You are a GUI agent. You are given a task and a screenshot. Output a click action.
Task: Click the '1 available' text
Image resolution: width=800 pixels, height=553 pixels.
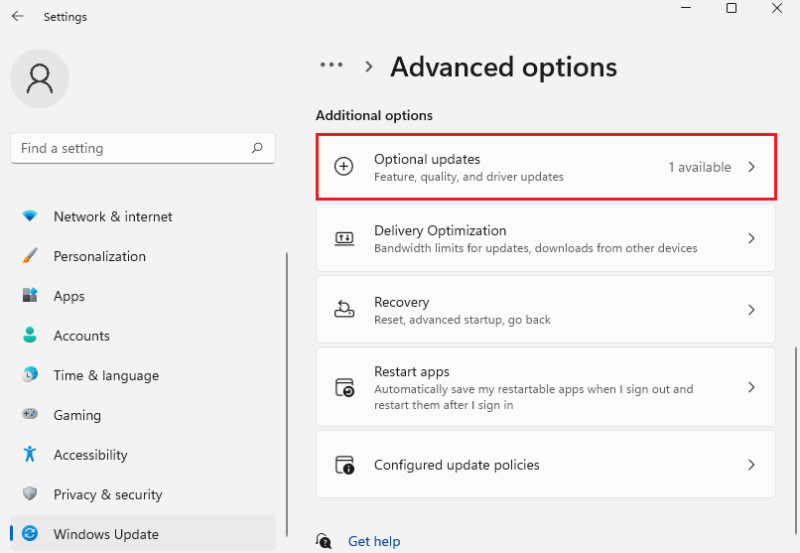coord(699,167)
